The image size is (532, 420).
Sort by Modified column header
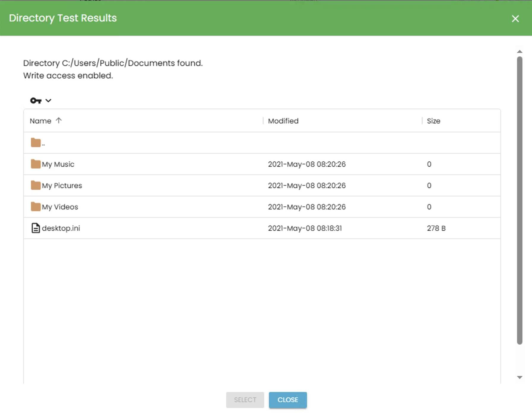pos(283,121)
